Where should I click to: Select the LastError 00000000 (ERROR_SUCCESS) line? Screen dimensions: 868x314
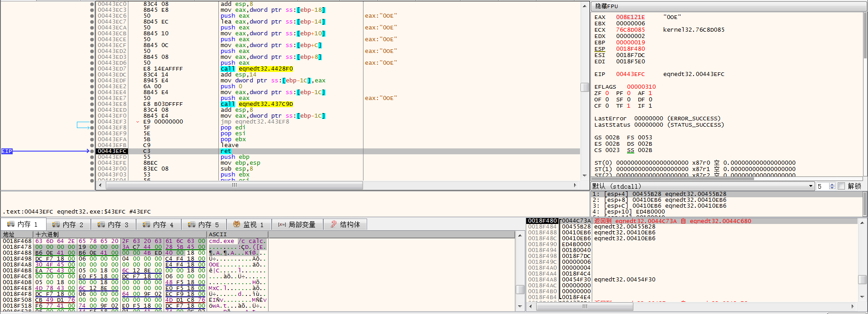(x=657, y=119)
